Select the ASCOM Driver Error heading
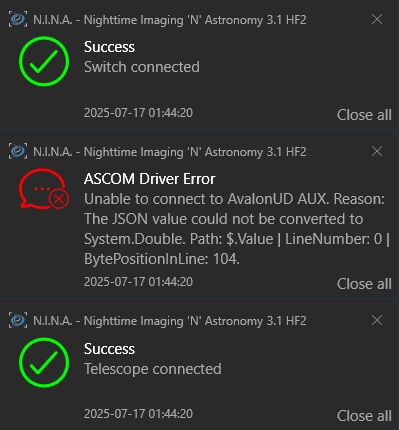Image resolution: width=399 pixels, height=430 pixels. point(150,179)
